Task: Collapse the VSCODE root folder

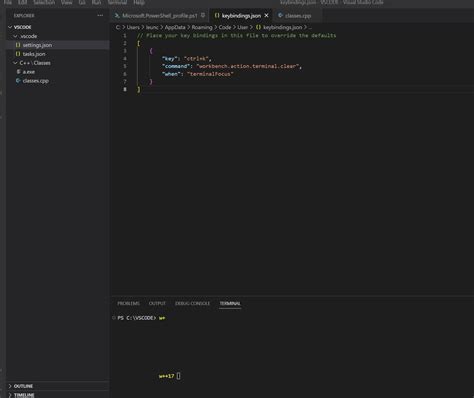Action: coord(10,27)
